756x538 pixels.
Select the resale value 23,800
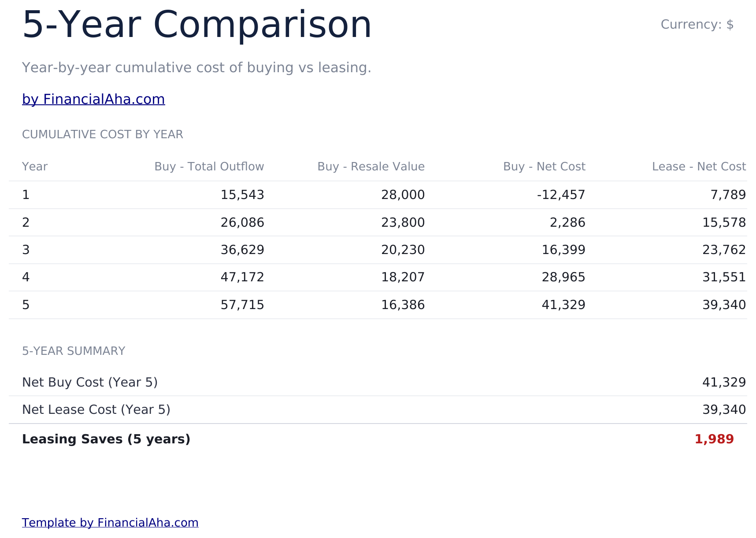(x=403, y=223)
